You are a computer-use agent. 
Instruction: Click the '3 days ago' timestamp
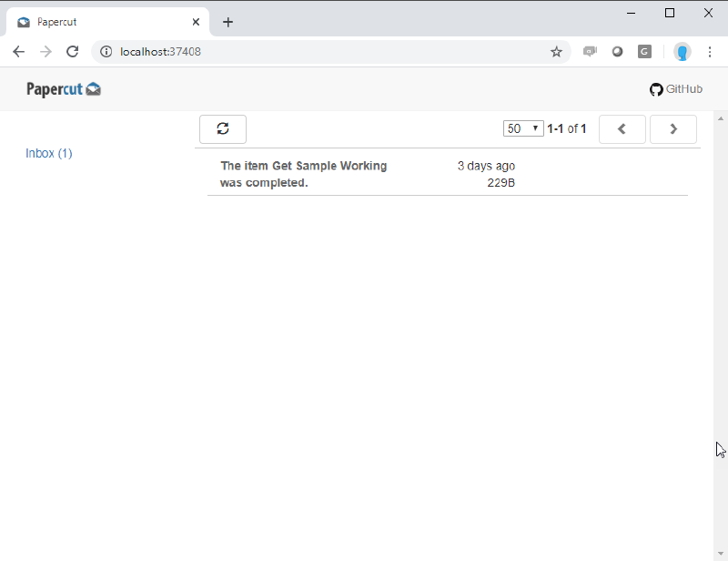tap(486, 166)
